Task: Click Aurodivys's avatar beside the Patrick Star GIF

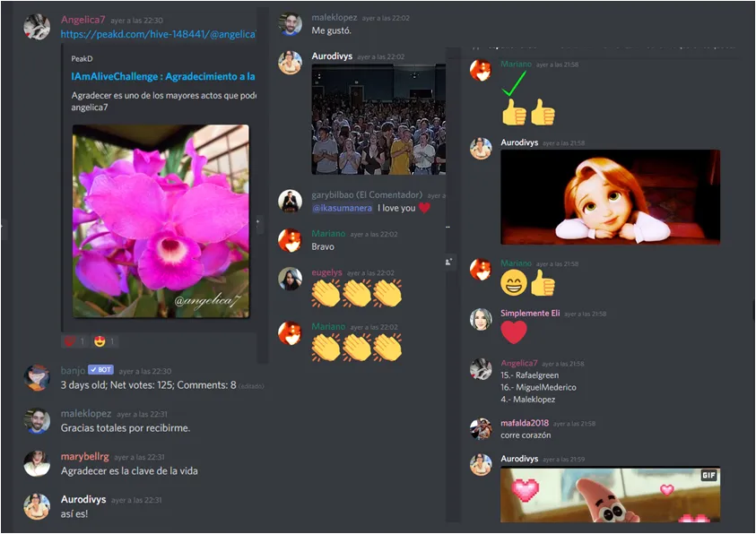Action: [481, 465]
